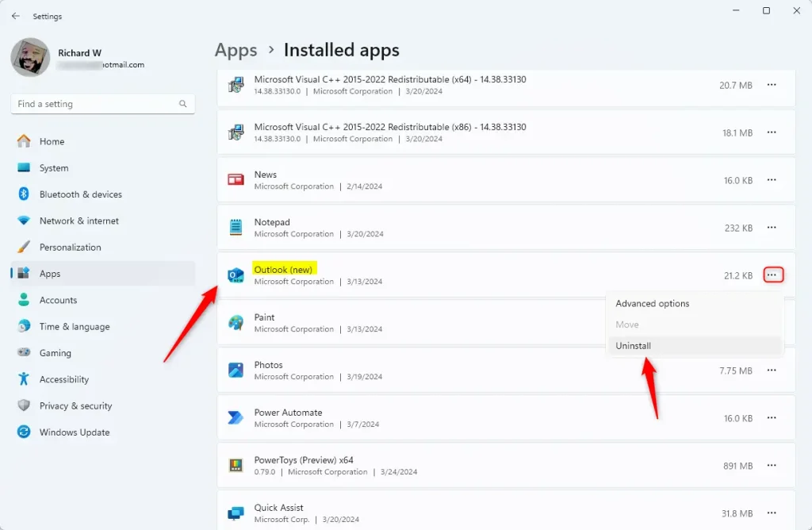Click the Outlook (new) app name
The width and height of the screenshot is (812, 530).
(283, 270)
